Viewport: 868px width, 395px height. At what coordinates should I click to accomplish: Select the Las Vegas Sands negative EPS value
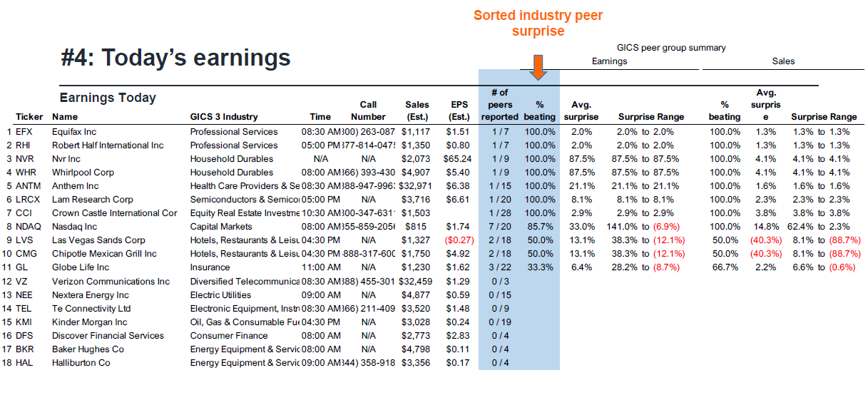457,240
